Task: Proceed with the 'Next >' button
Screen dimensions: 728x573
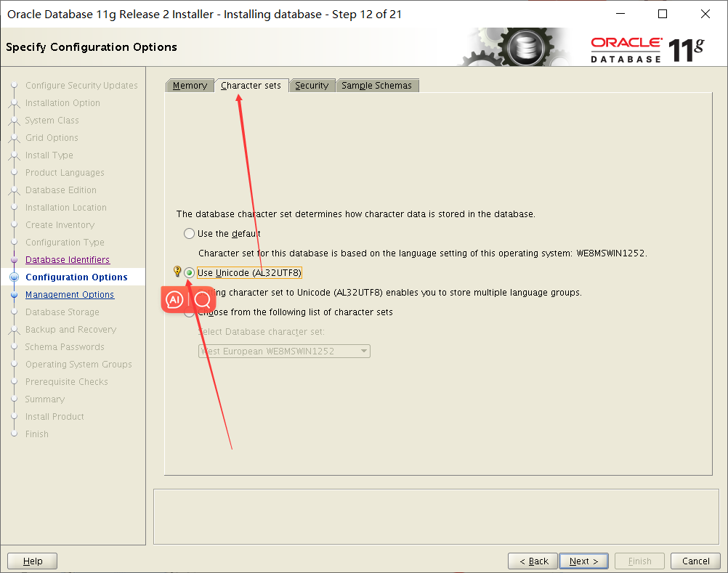Action: point(583,561)
